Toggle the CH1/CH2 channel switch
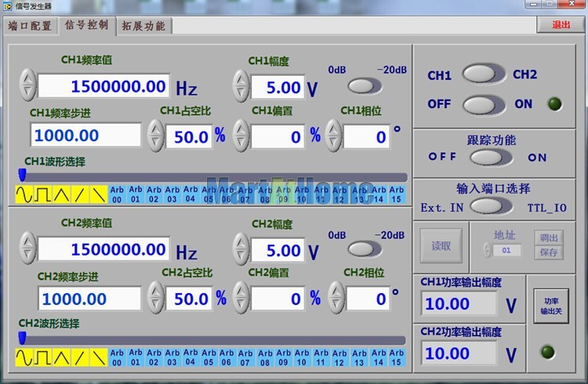Image resolution: width=588 pixels, height=384 pixels. click(x=484, y=74)
